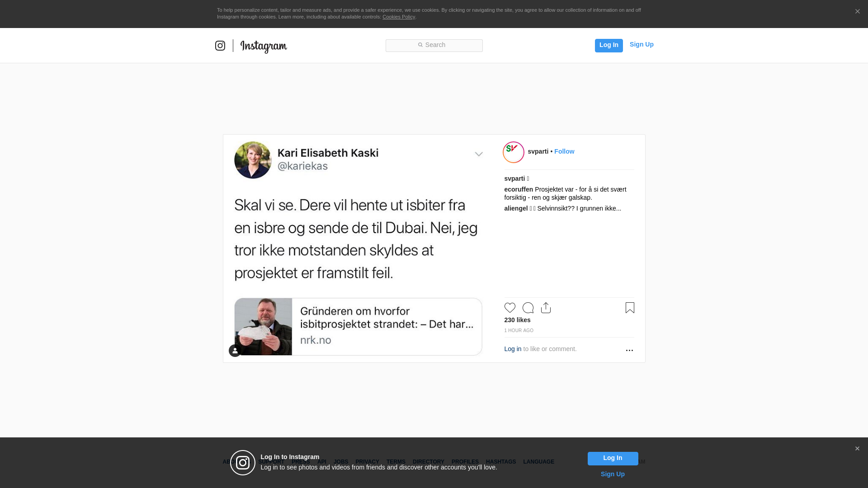Click the share post icon
Viewport: 868px width, 488px height.
[x=546, y=308]
